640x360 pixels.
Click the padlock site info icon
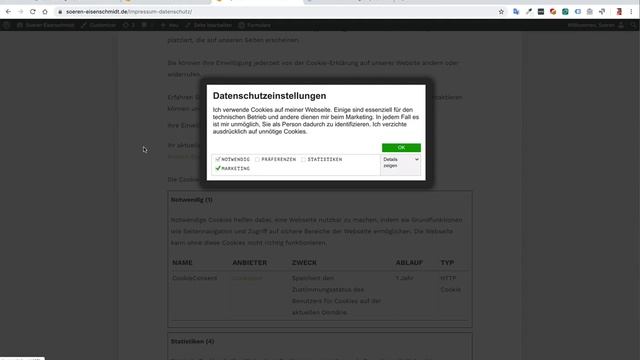pyautogui.click(x=60, y=12)
